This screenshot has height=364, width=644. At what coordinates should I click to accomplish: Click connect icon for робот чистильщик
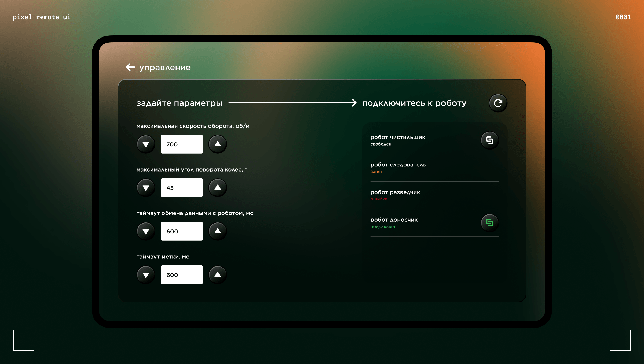(x=490, y=140)
